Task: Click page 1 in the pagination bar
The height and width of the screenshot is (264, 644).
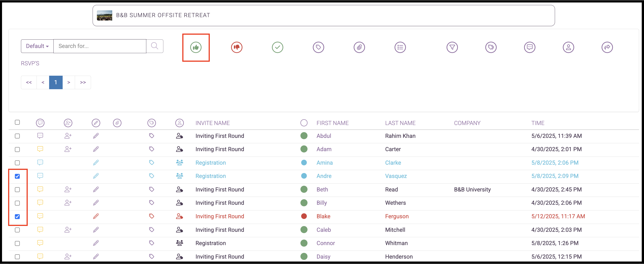Action: pyautogui.click(x=56, y=82)
